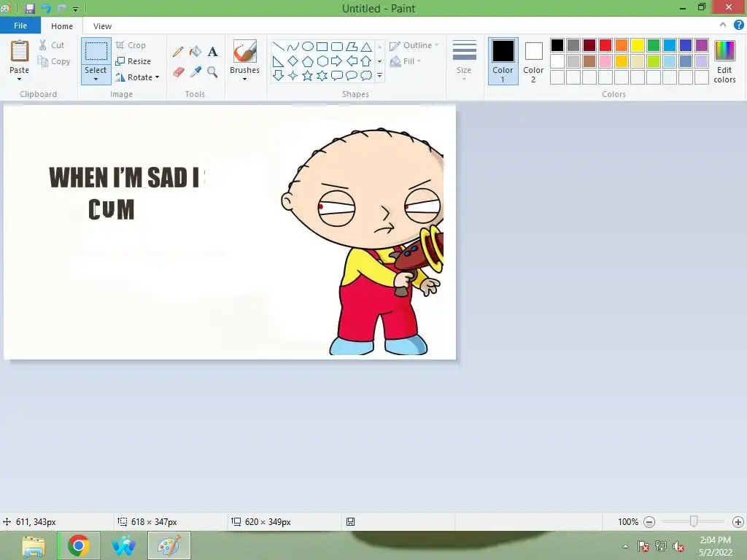747x560 pixels.
Task: Choose the Diamond shape
Action: (293, 61)
